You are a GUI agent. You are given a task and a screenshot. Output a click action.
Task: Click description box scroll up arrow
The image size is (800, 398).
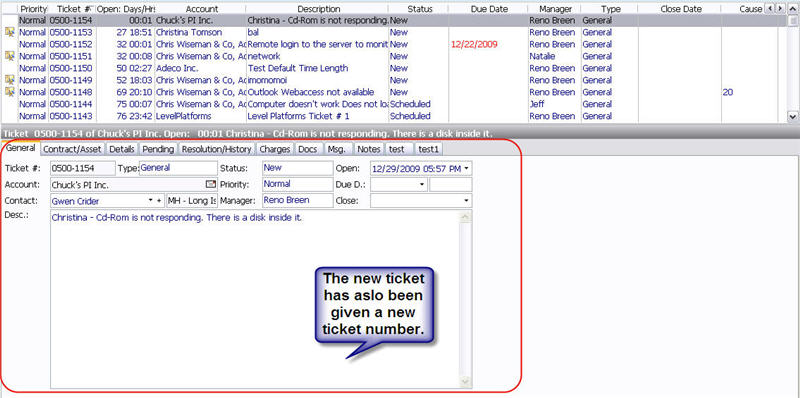pos(465,217)
